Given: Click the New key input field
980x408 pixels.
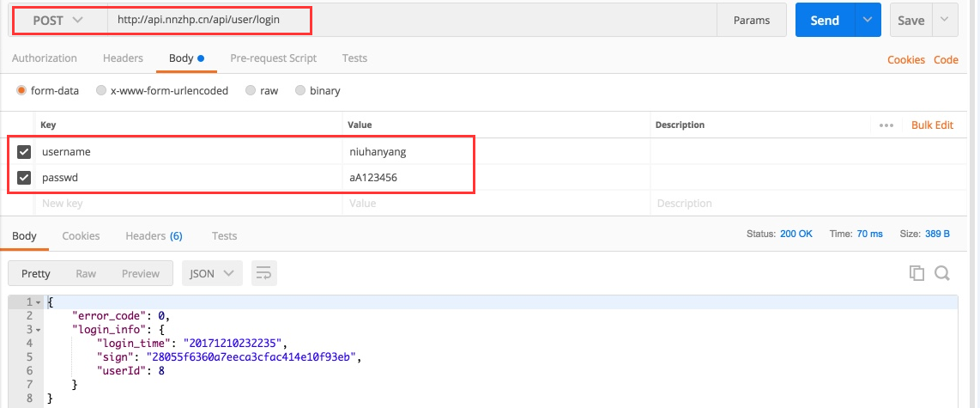Looking at the screenshot, I should [187, 204].
